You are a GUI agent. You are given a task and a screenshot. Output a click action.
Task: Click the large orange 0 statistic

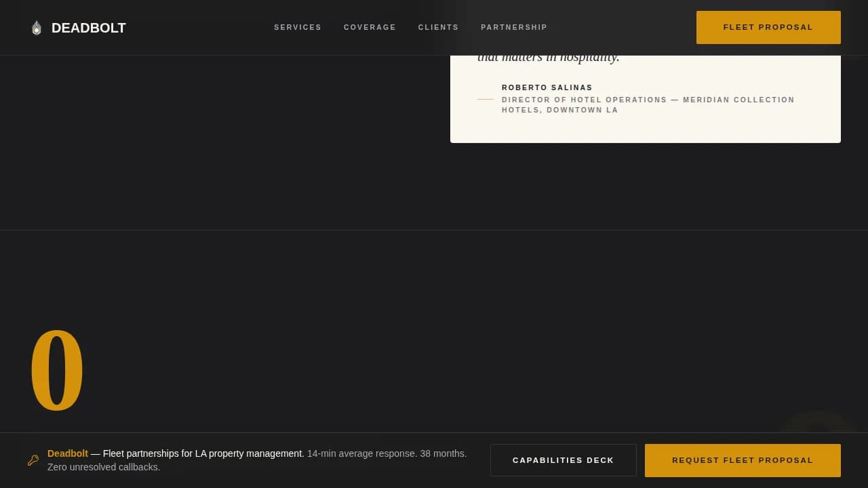pos(57,370)
